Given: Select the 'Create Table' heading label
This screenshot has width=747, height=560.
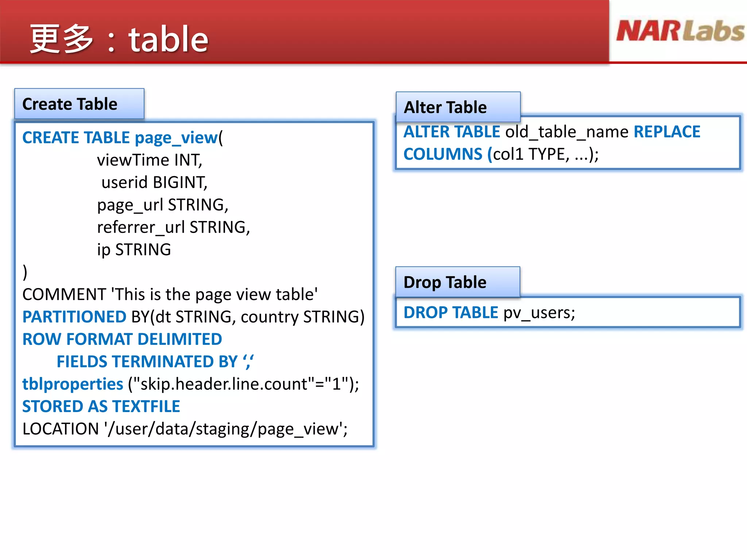Looking at the screenshot, I should [x=70, y=104].
